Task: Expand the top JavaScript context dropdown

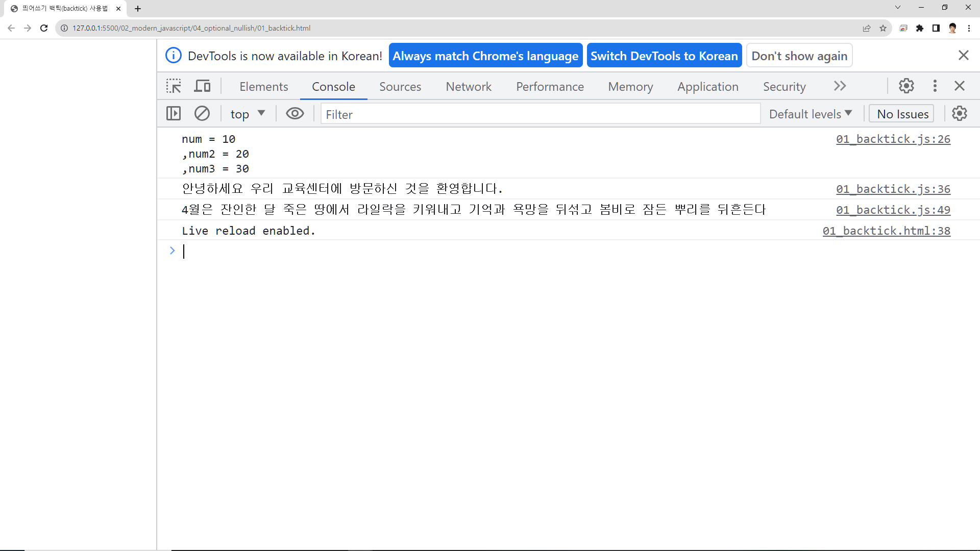Action: tap(248, 114)
